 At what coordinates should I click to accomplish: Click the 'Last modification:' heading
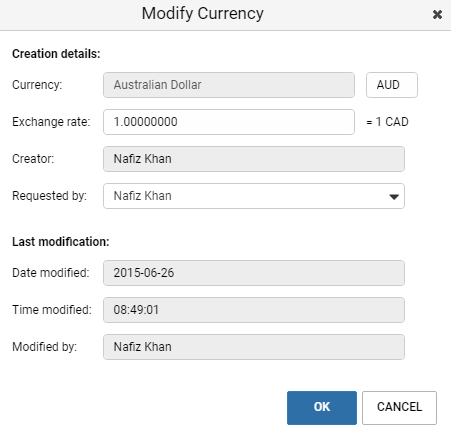61,242
